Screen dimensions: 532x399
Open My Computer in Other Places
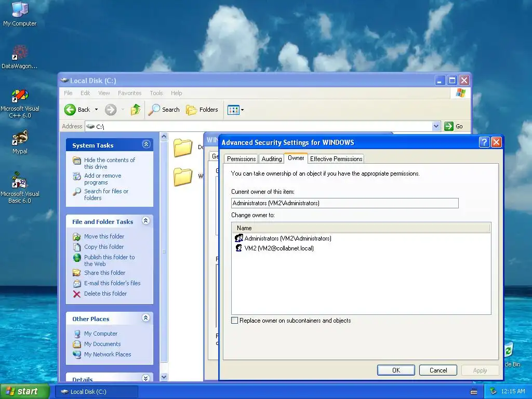100,334
